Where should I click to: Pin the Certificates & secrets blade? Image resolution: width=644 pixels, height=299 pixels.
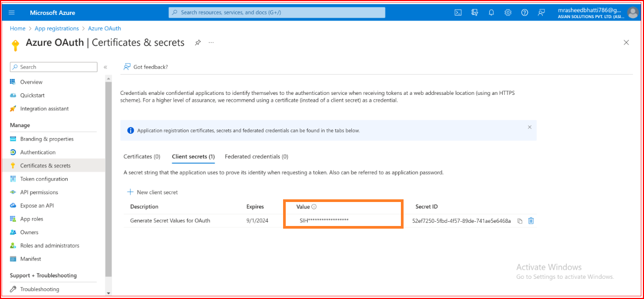point(198,43)
